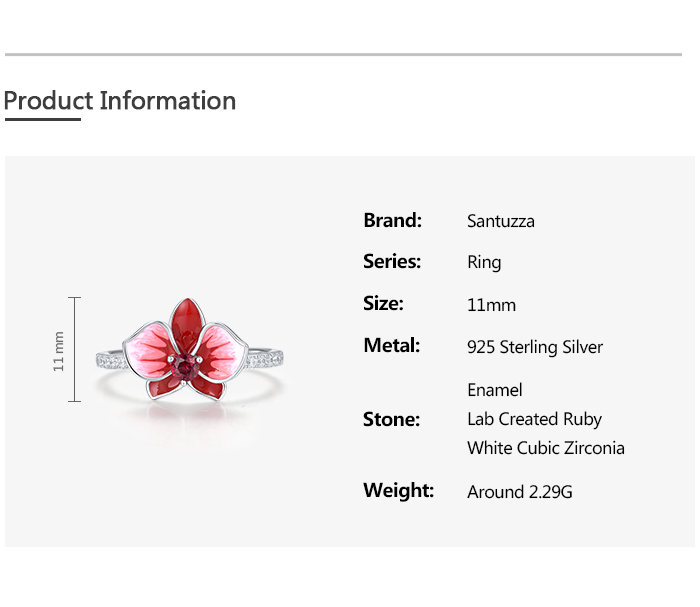
Task: Select the 925 Sterling Silver text
Action: (x=535, y=348)
